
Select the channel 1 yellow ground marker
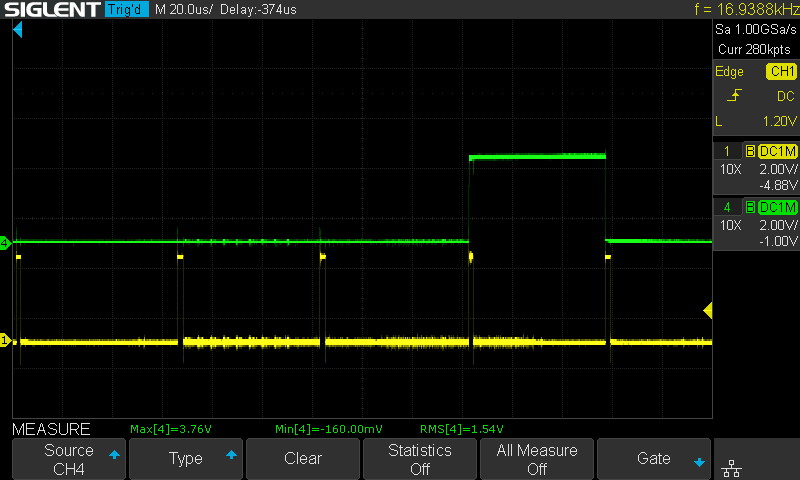coord(5,340)
